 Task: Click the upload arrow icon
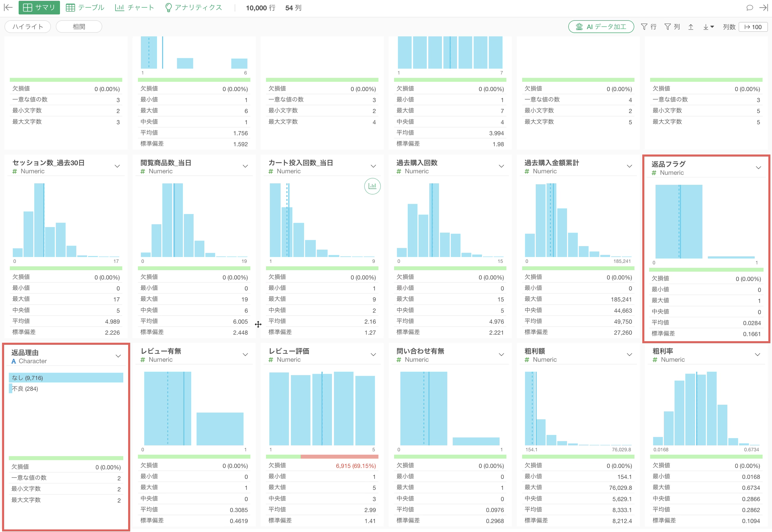pos(691,27)
